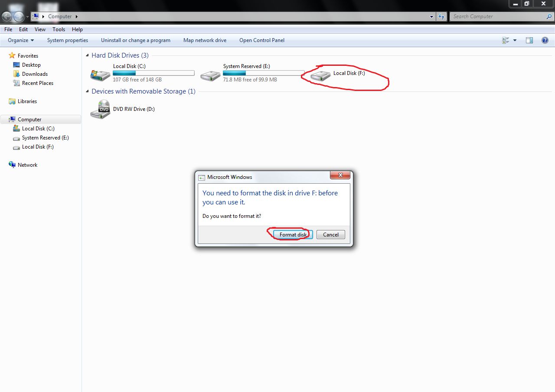Collapse the Hard Disk Drives group

pos(87,55)
